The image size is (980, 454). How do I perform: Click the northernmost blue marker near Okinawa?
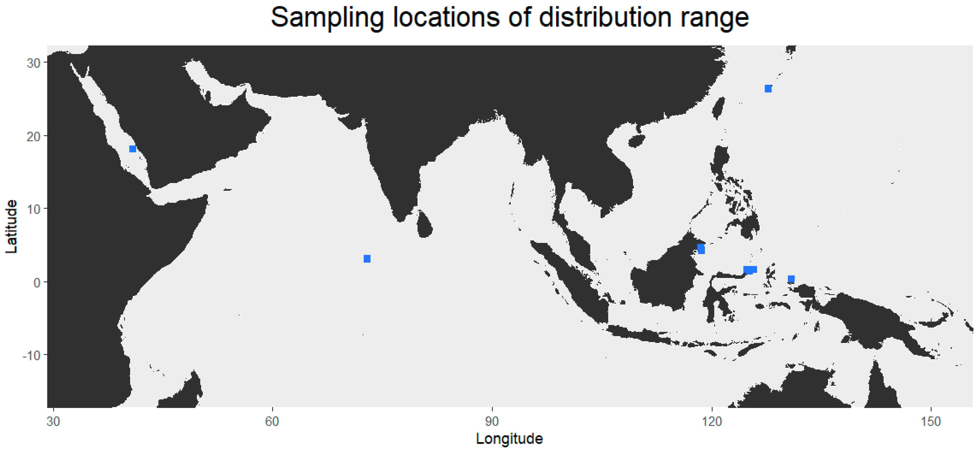pyautogui.click(x=768, y=89)
